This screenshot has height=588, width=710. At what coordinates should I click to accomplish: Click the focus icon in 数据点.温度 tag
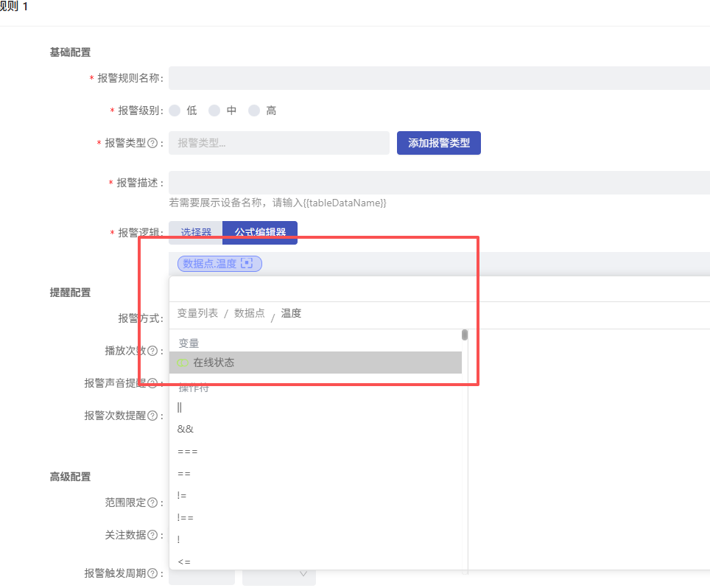(247, 263)
